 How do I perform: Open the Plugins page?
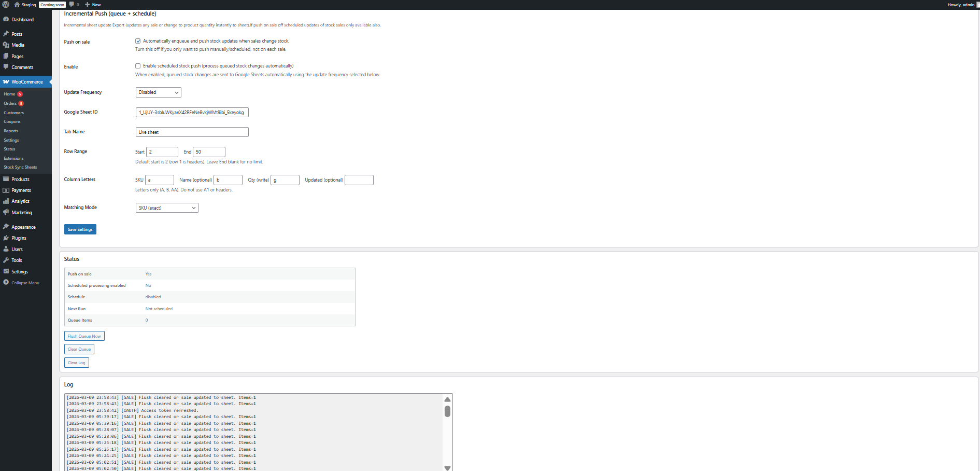click(17, 238)
